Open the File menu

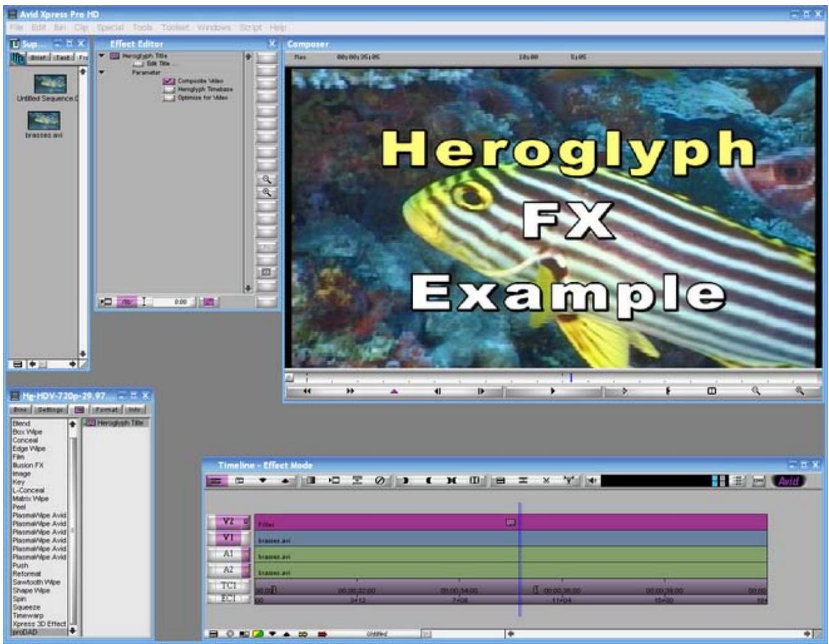tap(16, 28)
